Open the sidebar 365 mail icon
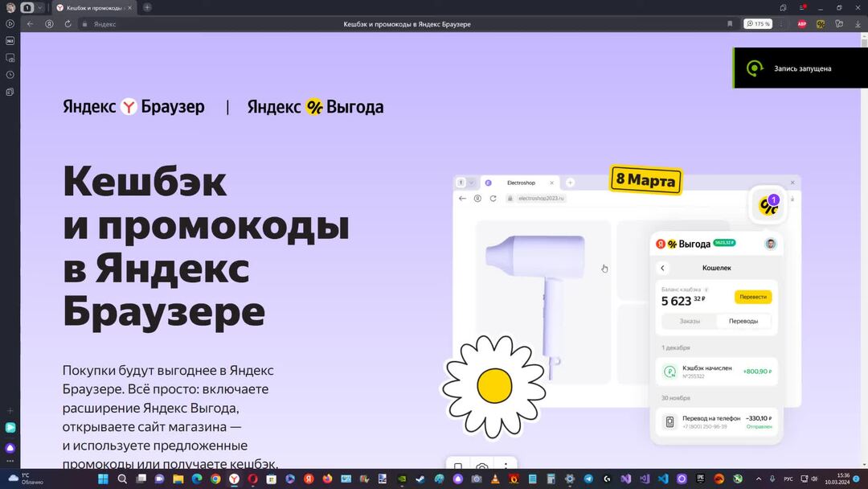 [10, 41]
